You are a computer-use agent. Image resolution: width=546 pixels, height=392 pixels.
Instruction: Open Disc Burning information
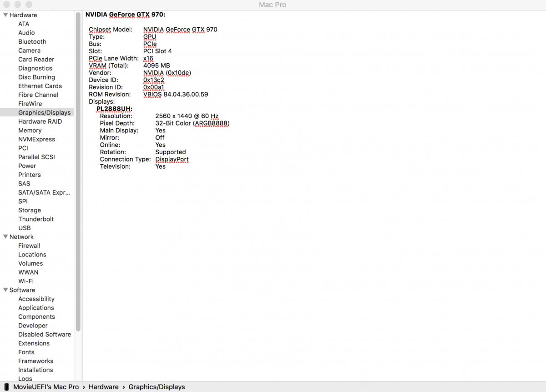tap(36, 77)
